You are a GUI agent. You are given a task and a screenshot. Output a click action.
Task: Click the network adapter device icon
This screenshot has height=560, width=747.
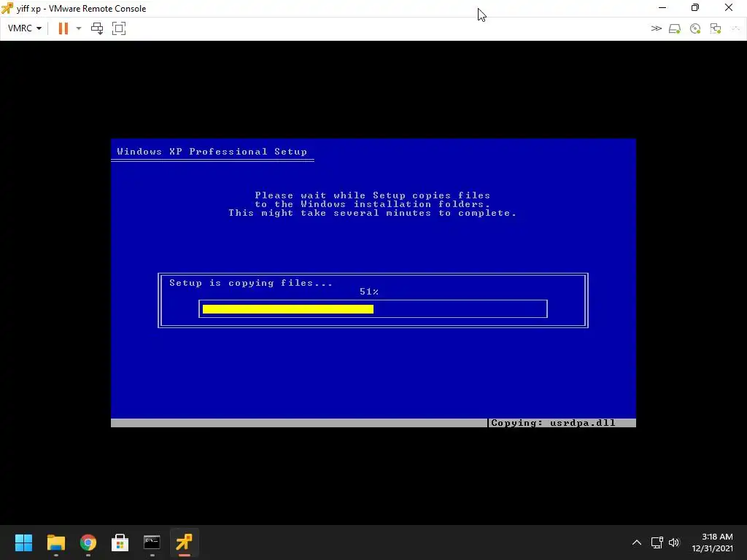point(716,28)
